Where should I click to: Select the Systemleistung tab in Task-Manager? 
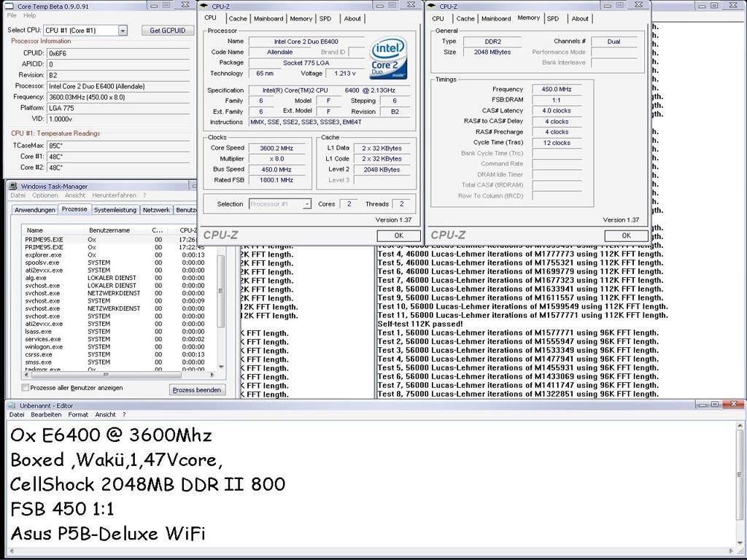pyautogui.click(x=115, y=210)
